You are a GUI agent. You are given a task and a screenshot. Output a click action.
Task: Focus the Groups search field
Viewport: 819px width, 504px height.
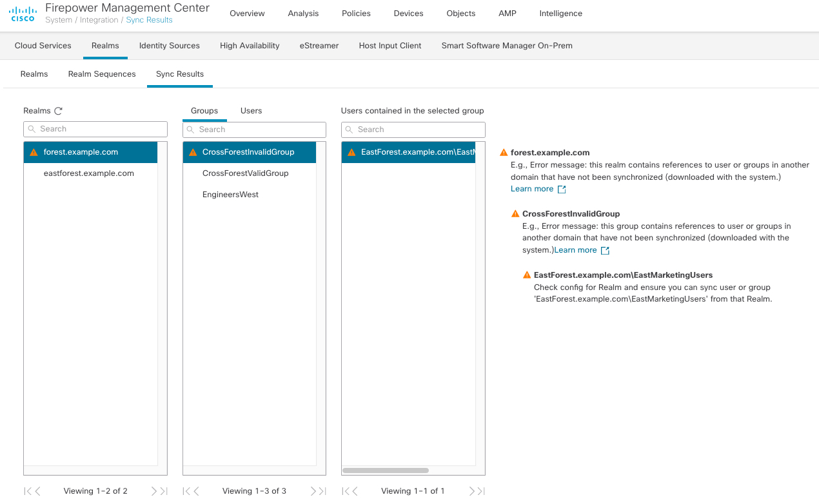point(254,130)
